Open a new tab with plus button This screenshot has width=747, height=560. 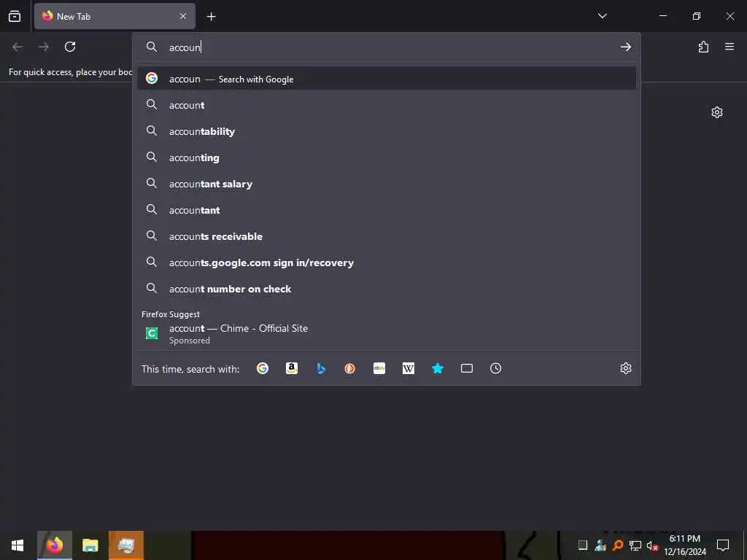[x=211, y=17]
